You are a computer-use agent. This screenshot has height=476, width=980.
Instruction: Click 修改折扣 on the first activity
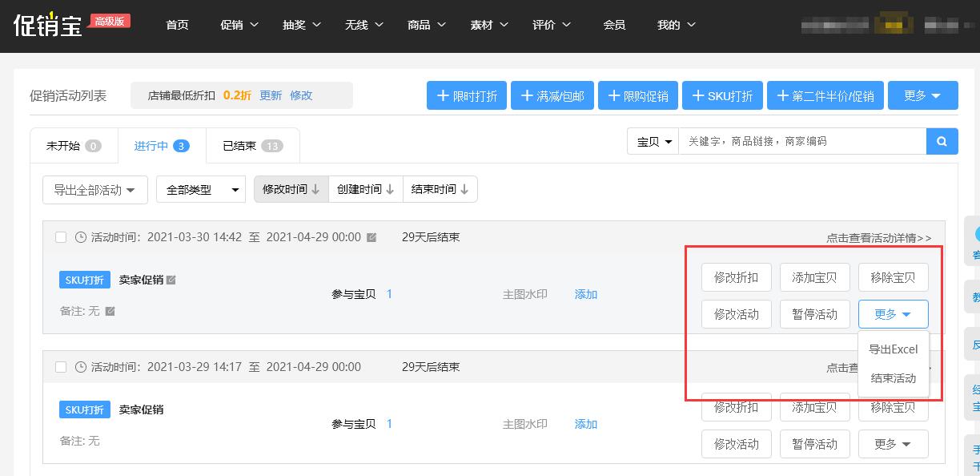click(x=736, y=277)
